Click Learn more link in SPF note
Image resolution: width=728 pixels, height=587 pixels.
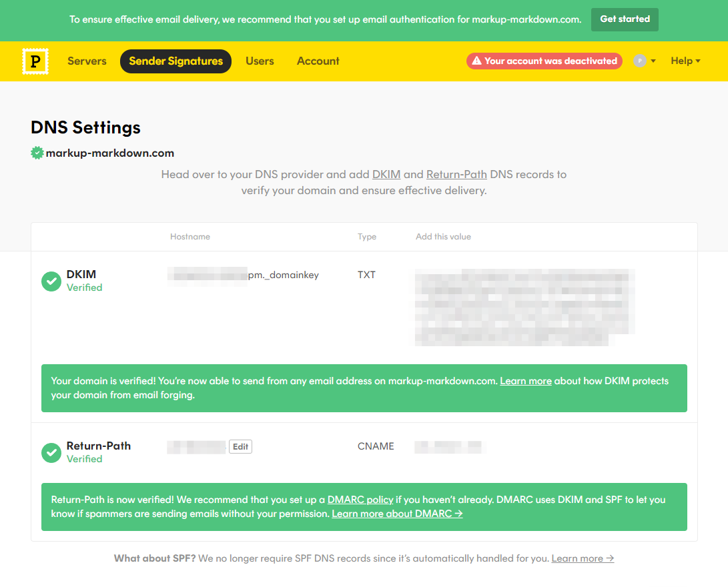583,558
